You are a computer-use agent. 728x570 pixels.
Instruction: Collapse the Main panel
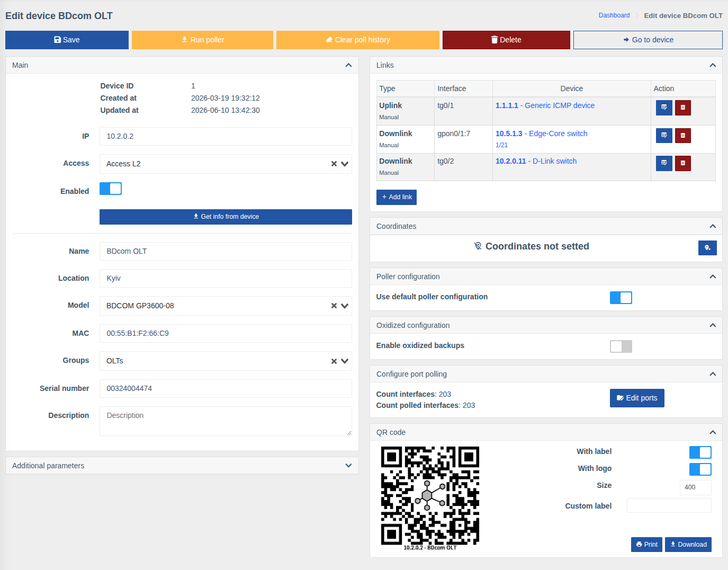click(x=348, y=65)
